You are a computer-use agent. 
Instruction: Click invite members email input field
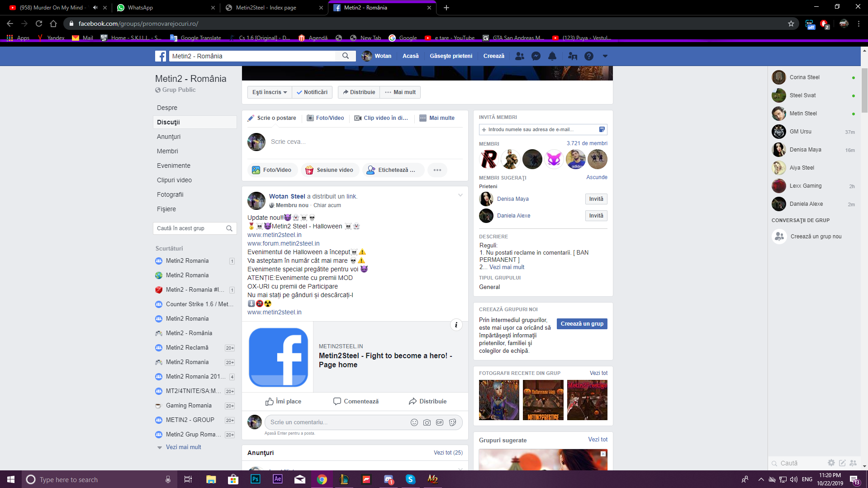click(543, 129)
